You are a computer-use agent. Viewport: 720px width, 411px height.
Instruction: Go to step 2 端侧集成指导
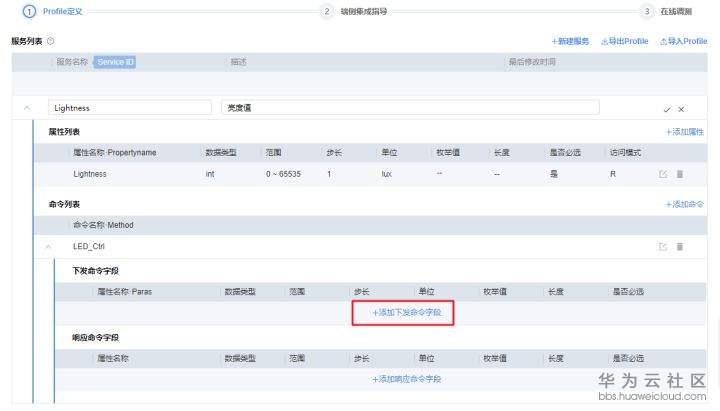pyautogui.click(x=354, y=11)
